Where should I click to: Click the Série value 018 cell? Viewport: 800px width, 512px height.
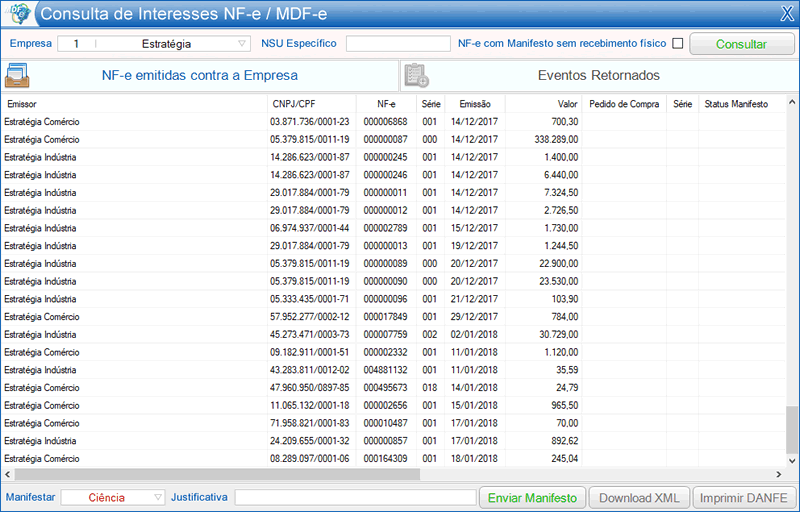tap(430, 388)
